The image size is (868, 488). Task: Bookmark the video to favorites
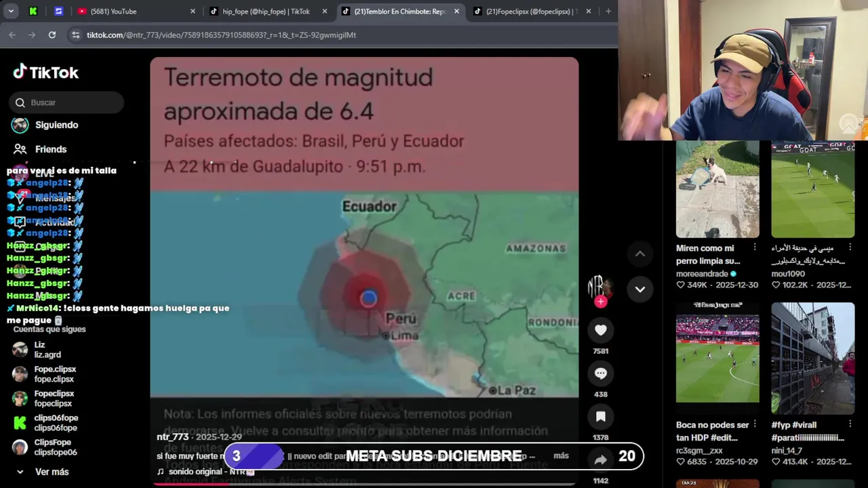click(600, 417)
